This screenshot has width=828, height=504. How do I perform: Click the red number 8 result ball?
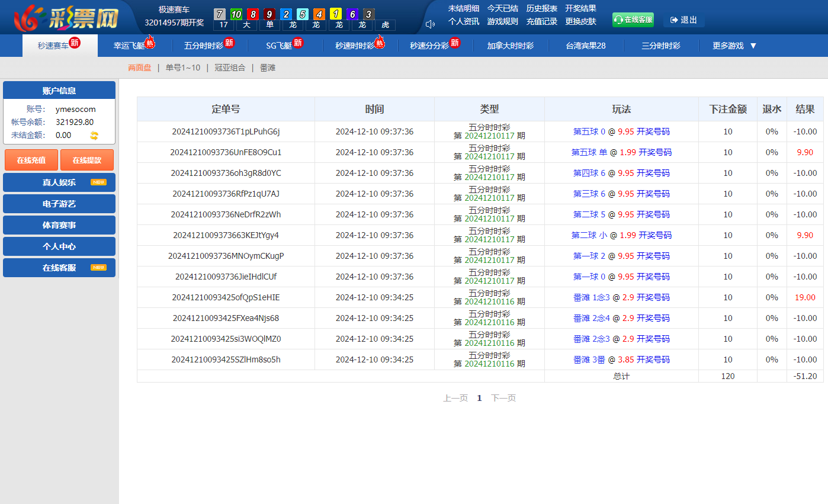[253, 14]
